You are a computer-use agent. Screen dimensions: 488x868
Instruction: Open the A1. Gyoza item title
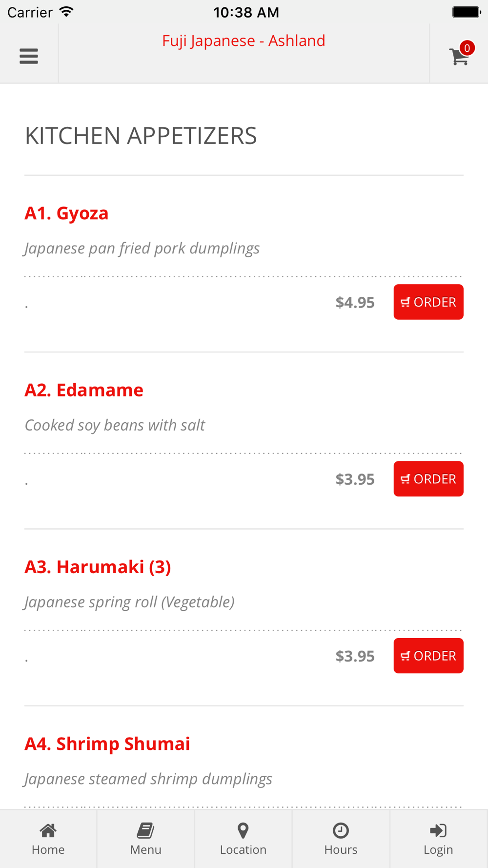click(x=66, y=213)
